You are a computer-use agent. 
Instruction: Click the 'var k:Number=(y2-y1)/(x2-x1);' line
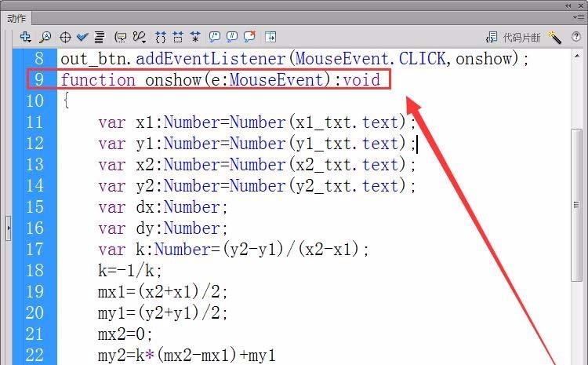(234, 249)
